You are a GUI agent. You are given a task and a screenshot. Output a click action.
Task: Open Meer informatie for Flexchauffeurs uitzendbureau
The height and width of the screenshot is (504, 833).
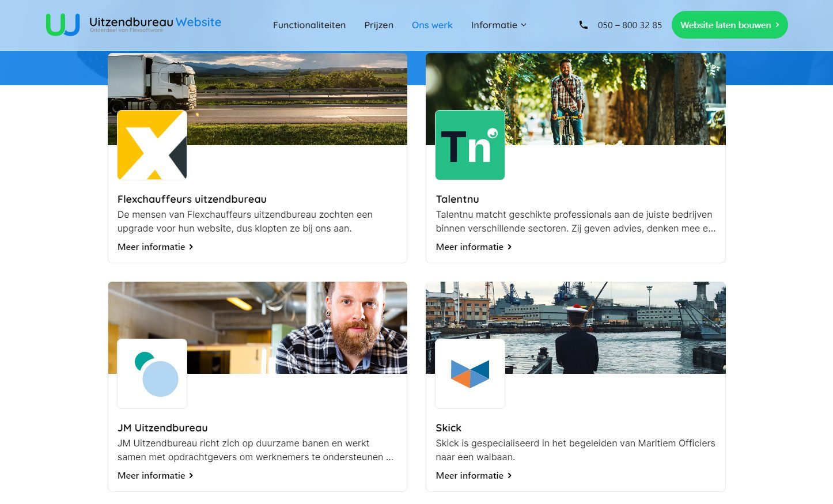click(x=155, y=247)
